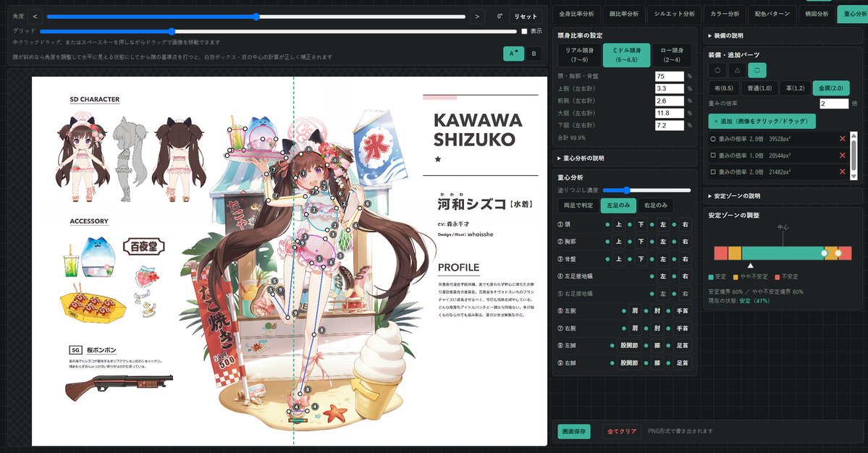Click the 肩 button for ⑥左腕
The image size is (868, 453).
pyautogui.click(x=635, y=311)
